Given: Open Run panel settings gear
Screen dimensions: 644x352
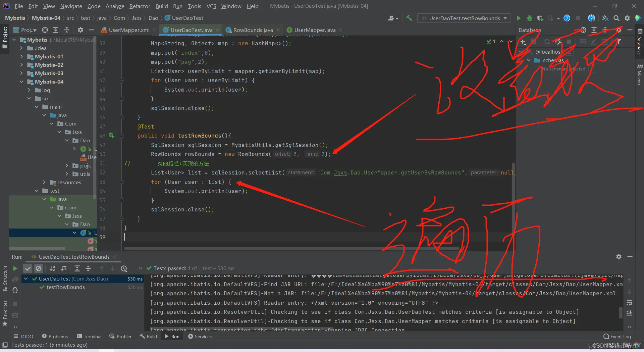Looking at the screenshot, I should click(619, 257).
